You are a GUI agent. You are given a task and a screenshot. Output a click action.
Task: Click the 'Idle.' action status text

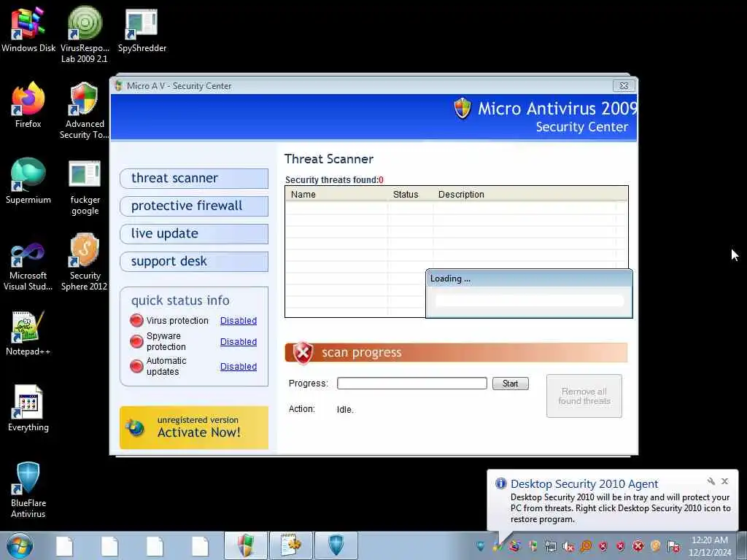(345, 410)
